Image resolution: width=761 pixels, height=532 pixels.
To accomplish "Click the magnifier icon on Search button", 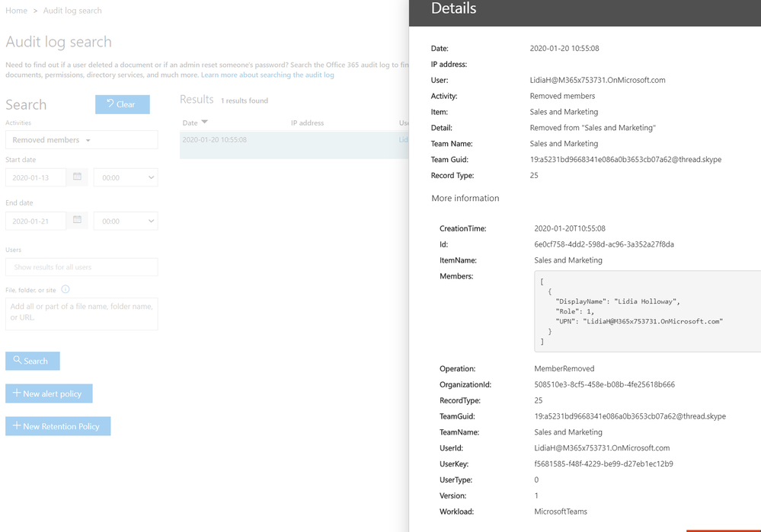I will (x=18, y=360).
